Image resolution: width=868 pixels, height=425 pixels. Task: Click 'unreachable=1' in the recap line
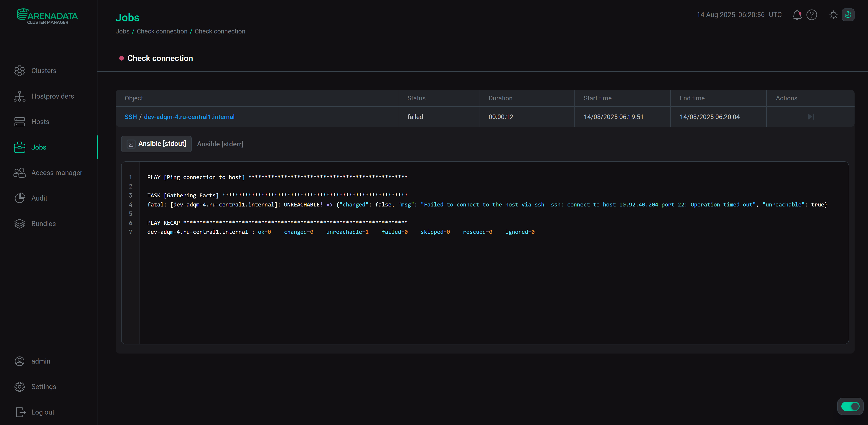tap(347, 232)
